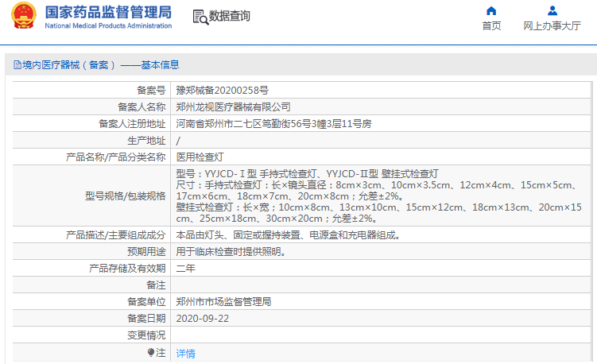Click the 首页 house icon
The image size is (597, 364).
(x=491, y=11)
